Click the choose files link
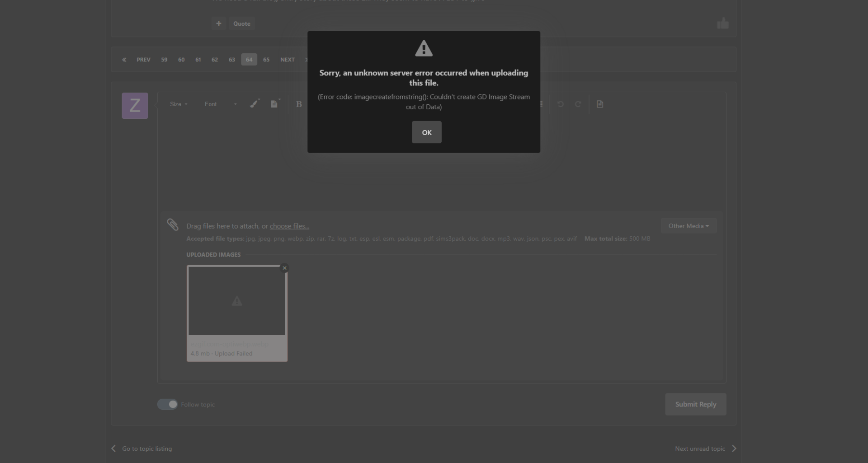This screenshot has width=868, height=463. coord(289,226)
